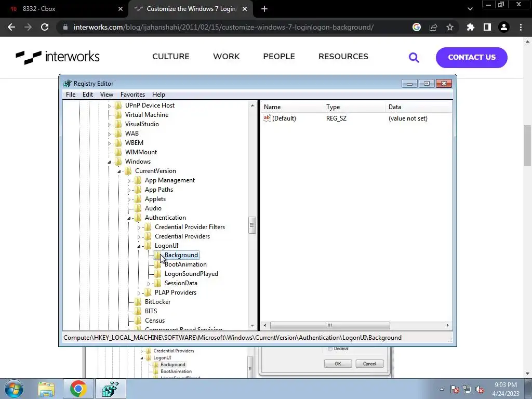
Task: Click the Chrome taskbar icon
Action: coord(78,389)
